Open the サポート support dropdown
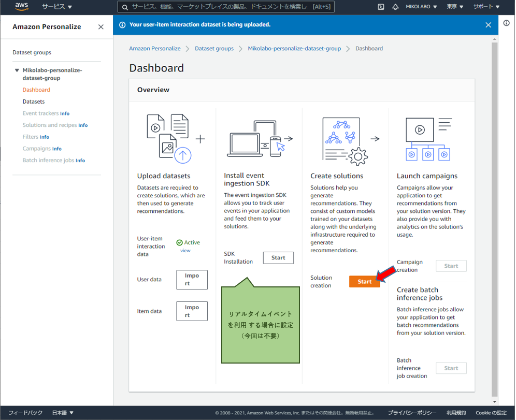This screenshot has width=516, height=420. pyautogui.click(x=486, y=7)
